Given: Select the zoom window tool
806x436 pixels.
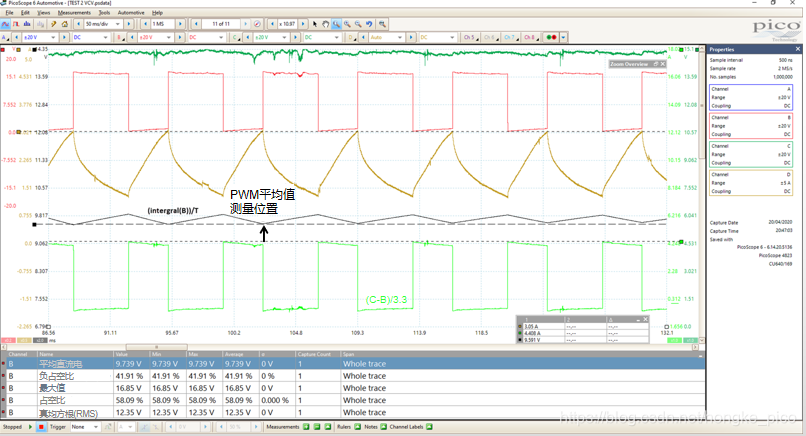Looking at the screenshot, I should click(x=336, y=24).
